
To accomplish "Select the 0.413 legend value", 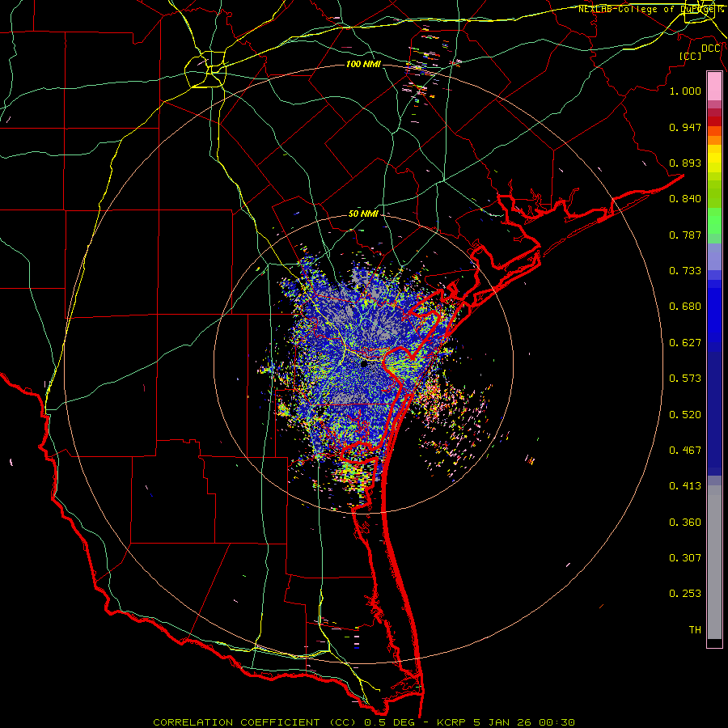I will click(685, 486).
